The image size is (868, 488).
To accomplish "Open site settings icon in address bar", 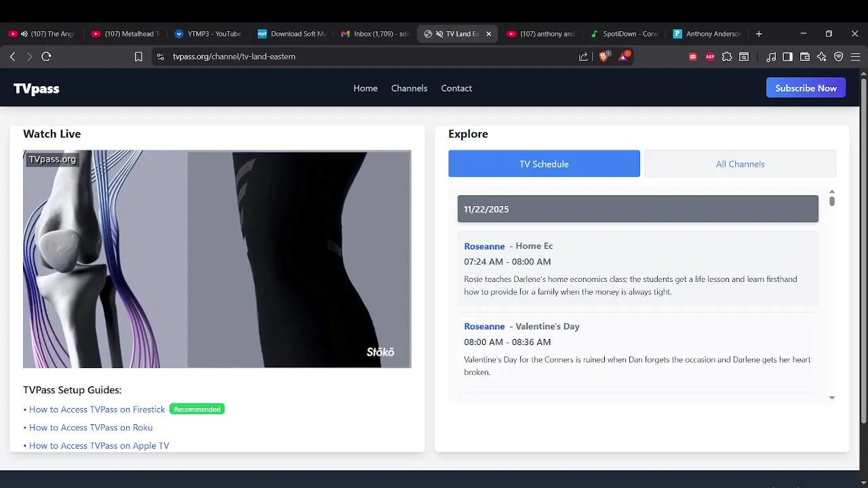I will click(x=160, y=57).
